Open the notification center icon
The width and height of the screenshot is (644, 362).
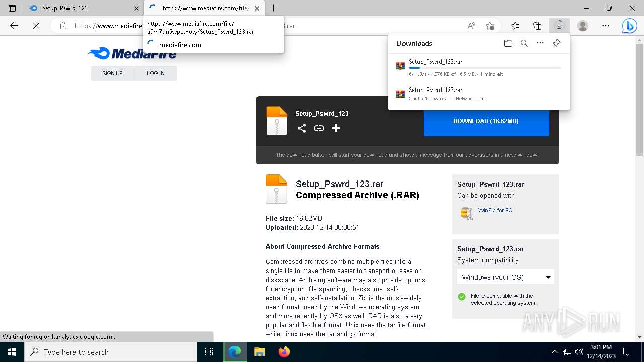627,352
